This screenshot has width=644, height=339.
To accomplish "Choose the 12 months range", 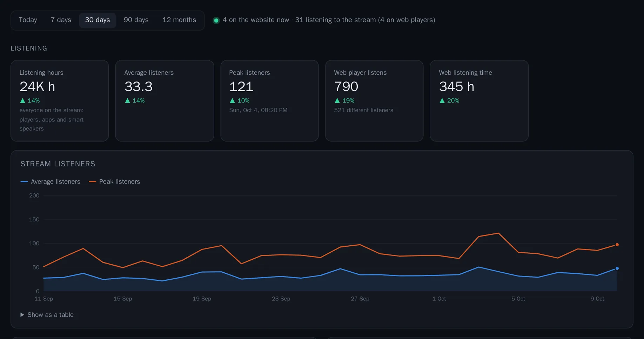I will point(179,20).
